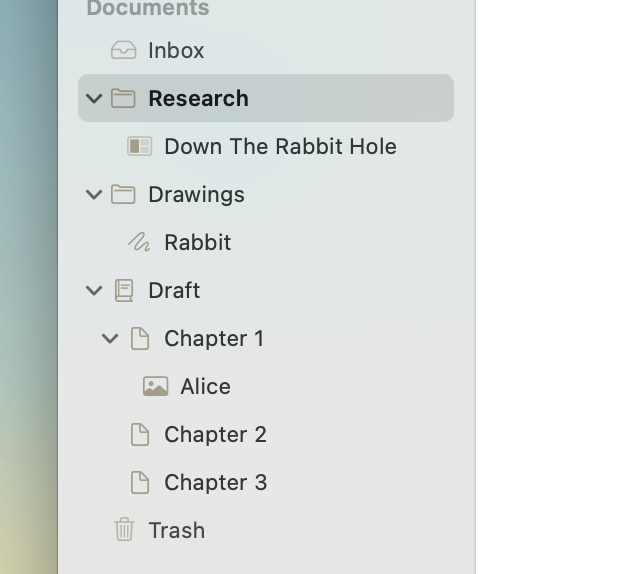
Task: Collapse the Draft chevron
Action: pos(94,291)
